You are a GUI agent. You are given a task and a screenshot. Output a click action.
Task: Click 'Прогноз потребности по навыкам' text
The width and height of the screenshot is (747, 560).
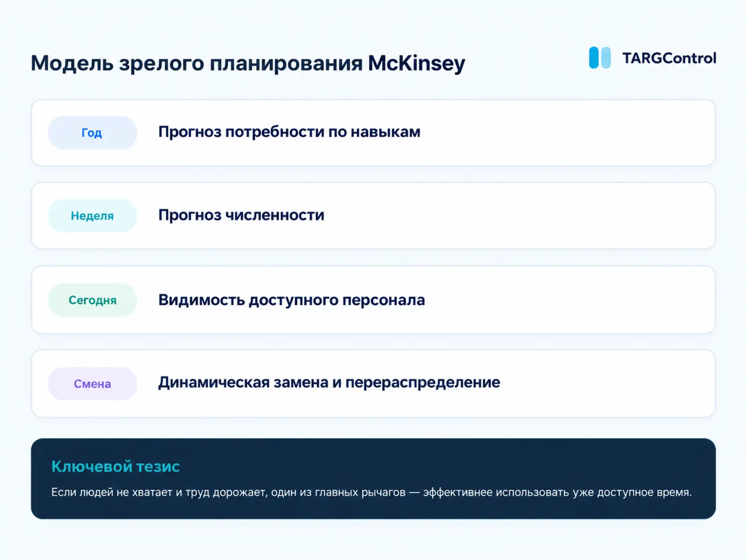[289, 132]
